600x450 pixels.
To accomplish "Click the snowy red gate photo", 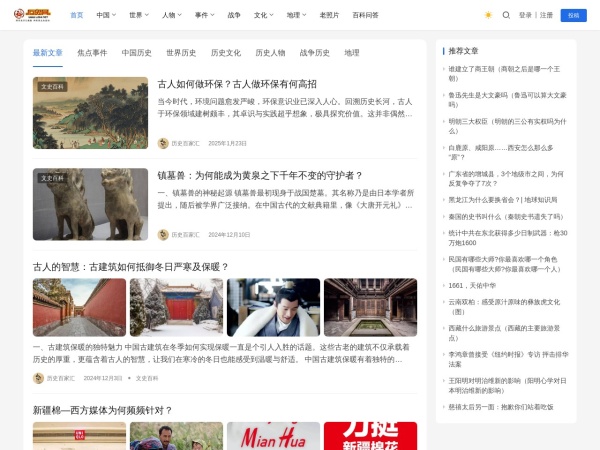I will (x=176, y=307).
